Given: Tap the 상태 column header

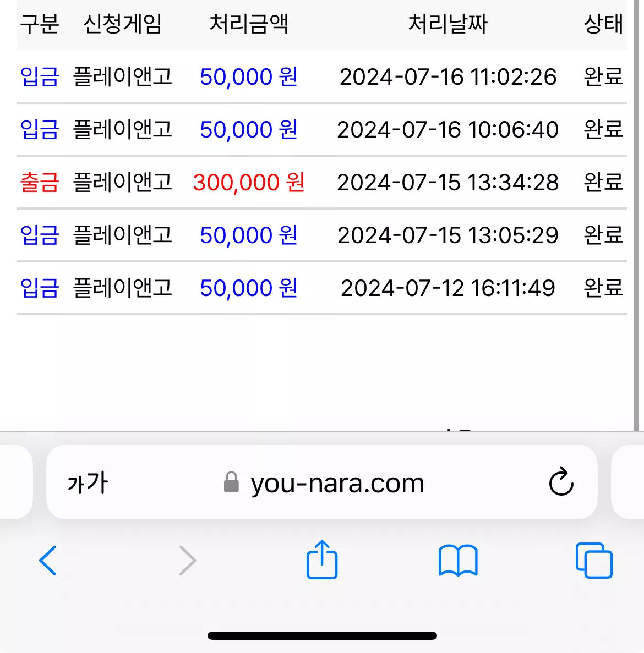Looking at the screenshot, I should (603, 24).
